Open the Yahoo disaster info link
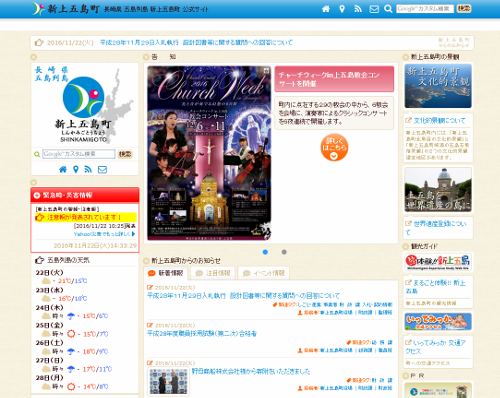Screen dimensions: 500x398 click(104, 234)
